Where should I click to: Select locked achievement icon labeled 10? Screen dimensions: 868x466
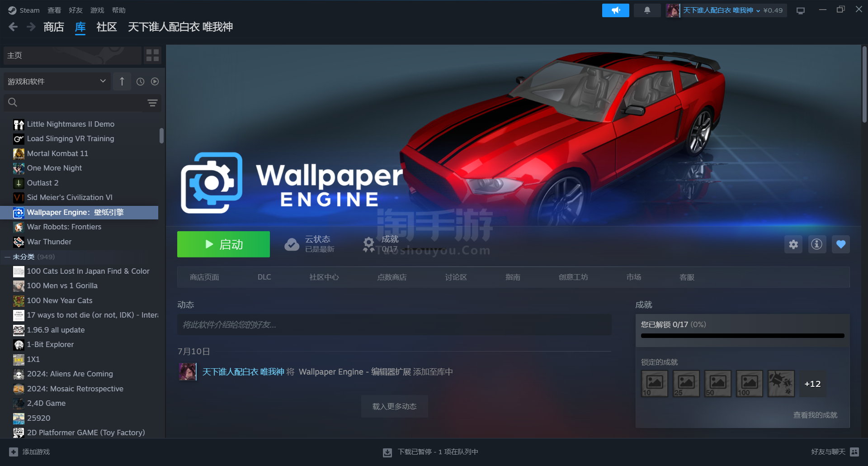point(655,384)
